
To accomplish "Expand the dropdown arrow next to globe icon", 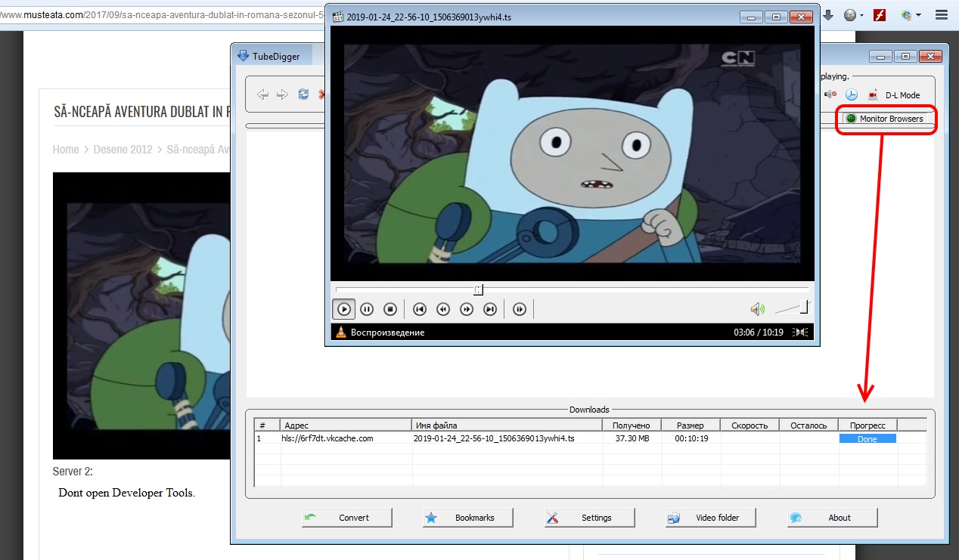I will (x=861, y=15).
